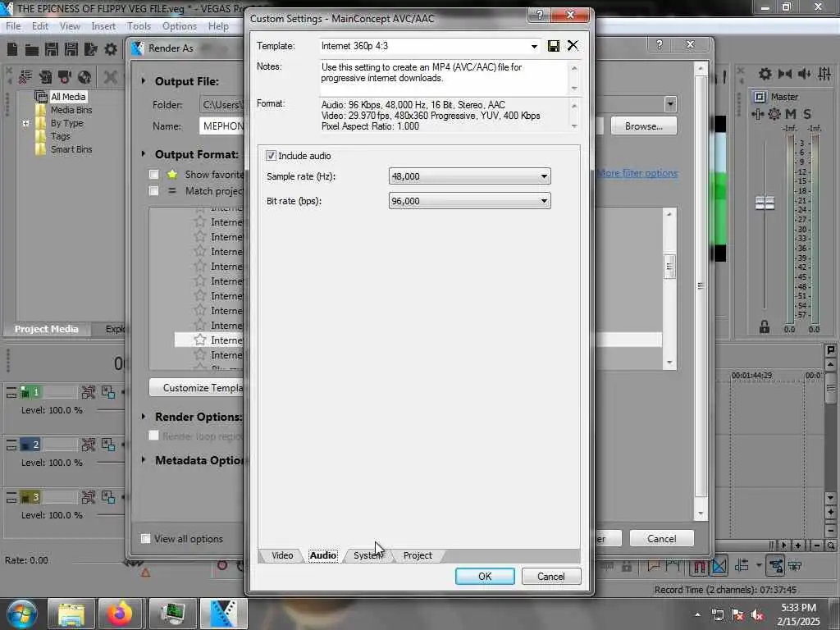Click Browse in the Render As dialog
Image resolution: width=840 pixels, height=630 pixels.
pos(643,126)
